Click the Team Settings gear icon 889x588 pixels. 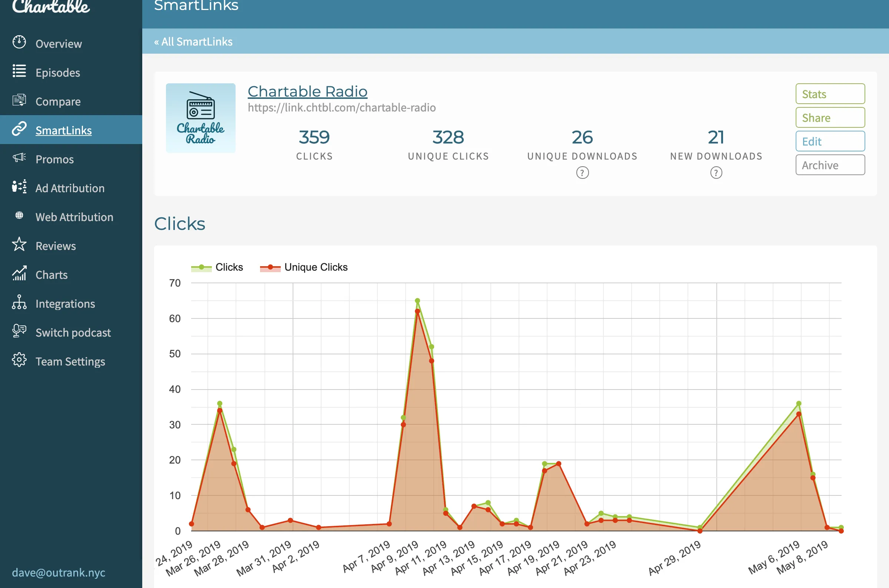click(x=19, y=360)
